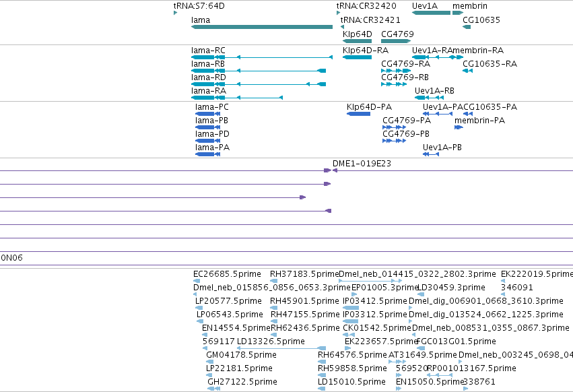The image size is (573, 392).
Task: Select the DME1-019E23 clone label
Action: pyautogui.click(x=362, y=164)
